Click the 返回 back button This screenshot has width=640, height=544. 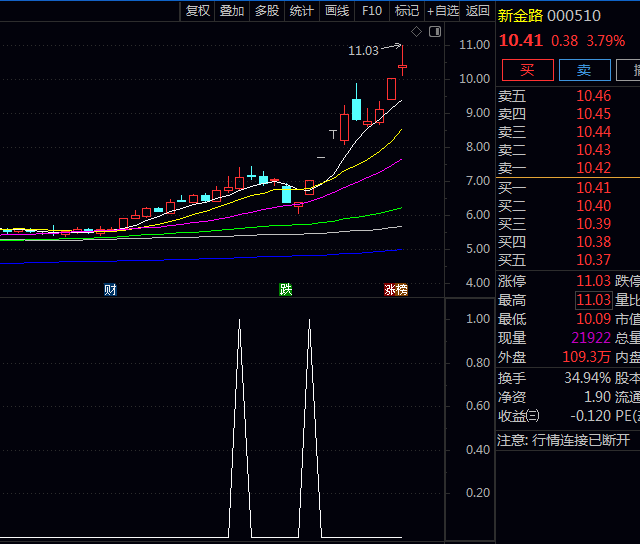click(478, 11)
